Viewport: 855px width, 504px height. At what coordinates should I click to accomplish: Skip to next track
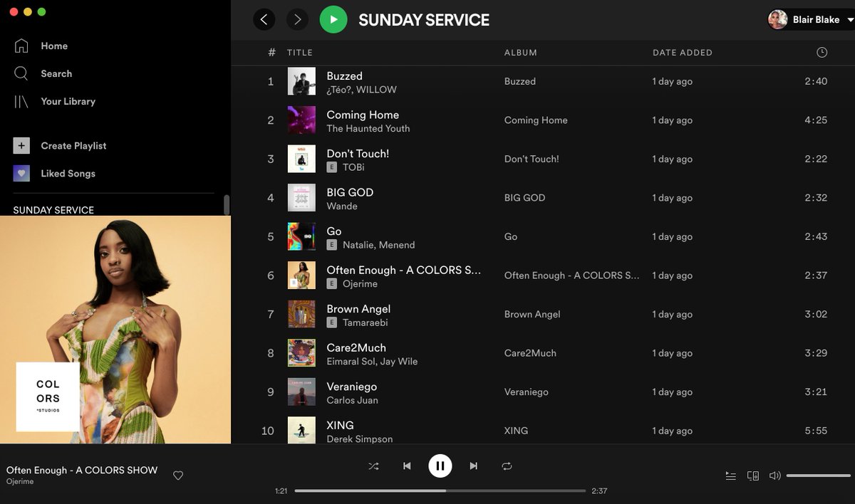[x=473, y=466]
